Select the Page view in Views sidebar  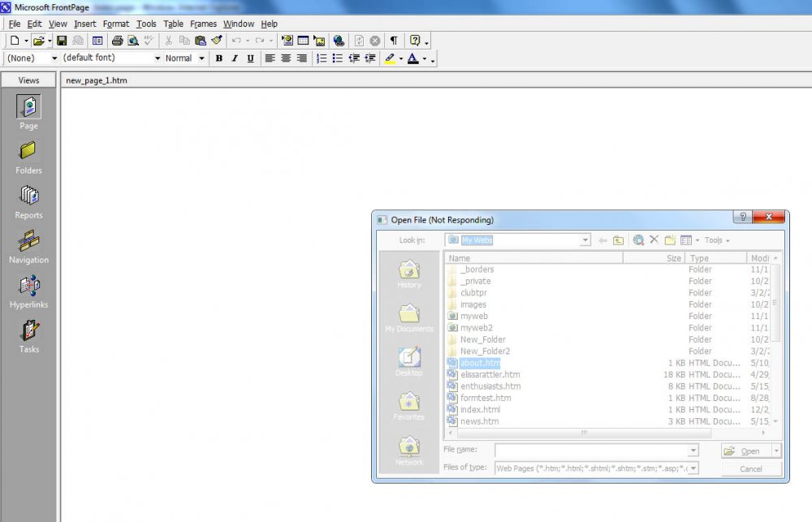click(x=28, y=110)
